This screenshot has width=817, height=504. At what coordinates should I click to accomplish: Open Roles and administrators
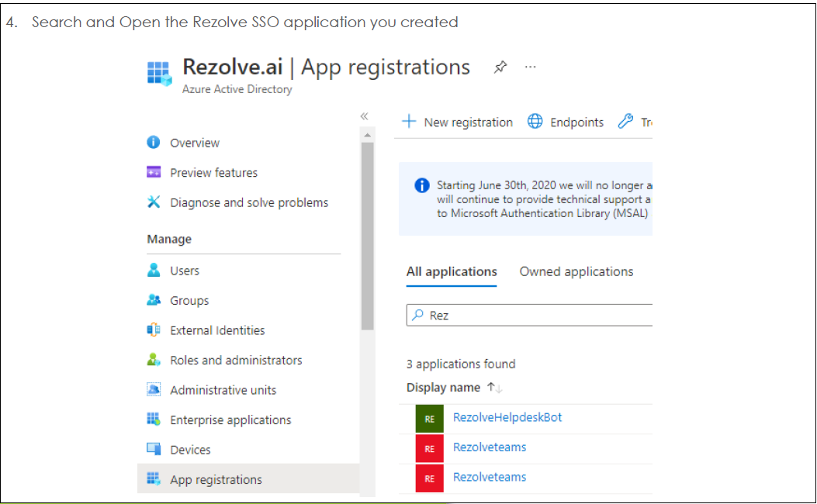[x=236, y=361]
